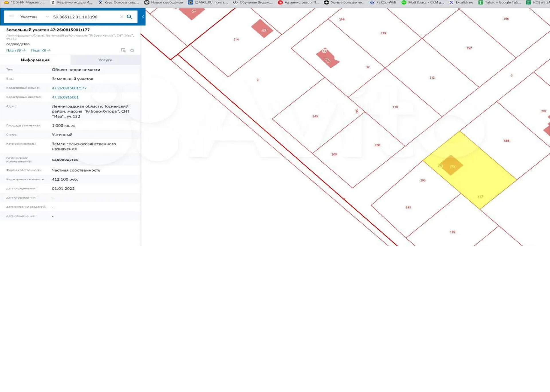Image resolution: width=550 pixels, height=392 pixels.
Task: Open the hamburger menu in search bar
Action: coord(11,17)
